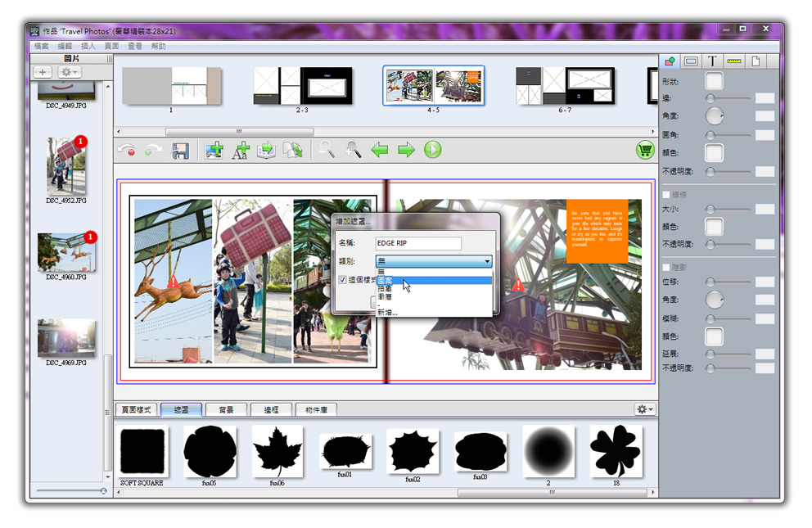The height and width of the screenshot is (528, 812).
Task: Click the undo arrow icon
Action: 126,151
